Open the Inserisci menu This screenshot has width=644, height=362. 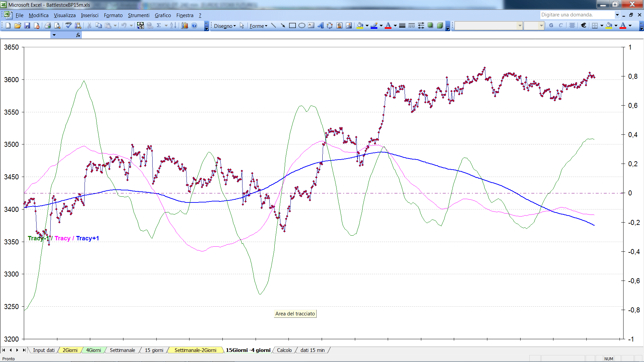pyautogui.click(x=90, y=15)
